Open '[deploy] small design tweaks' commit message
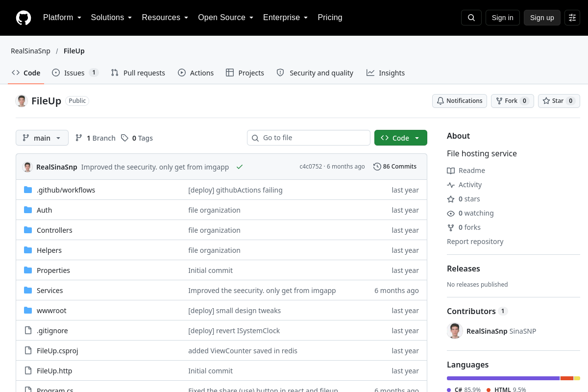588x392 pixels. [235, 311]
